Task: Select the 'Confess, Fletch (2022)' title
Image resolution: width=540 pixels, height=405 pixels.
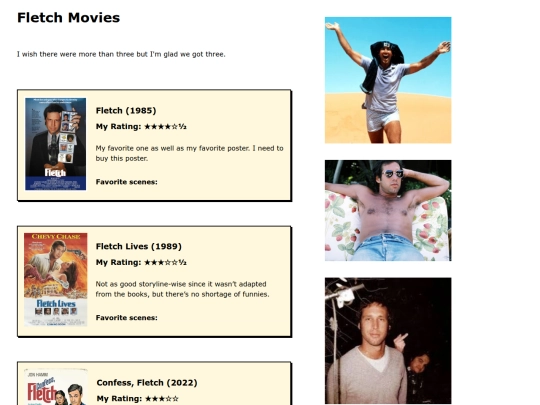Action: (x=147, y=383)
